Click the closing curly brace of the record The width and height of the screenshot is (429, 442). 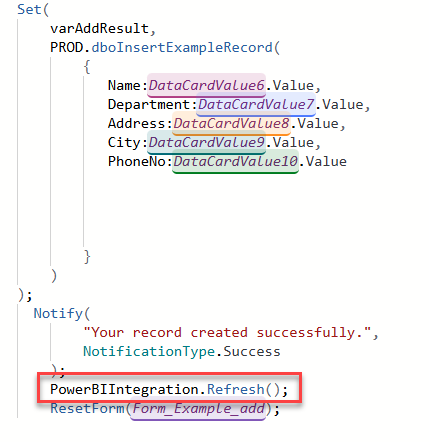tap(87, 257)
